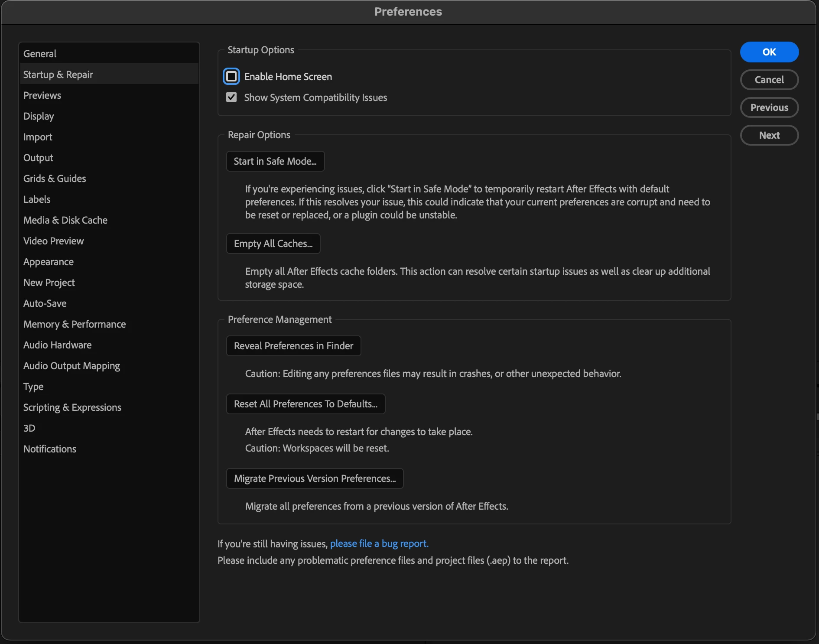Open the file a bug report link
The image size is (819, 644).
click(379, 543)
